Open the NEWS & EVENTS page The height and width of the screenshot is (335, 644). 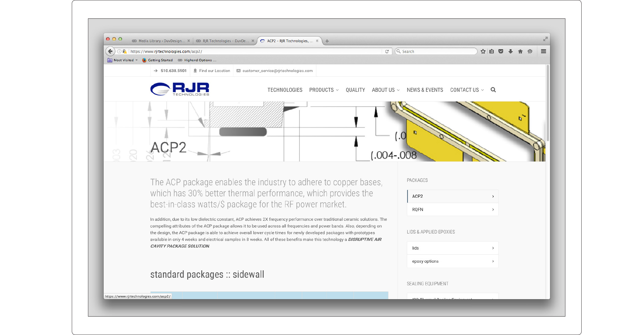coord(425,90)
